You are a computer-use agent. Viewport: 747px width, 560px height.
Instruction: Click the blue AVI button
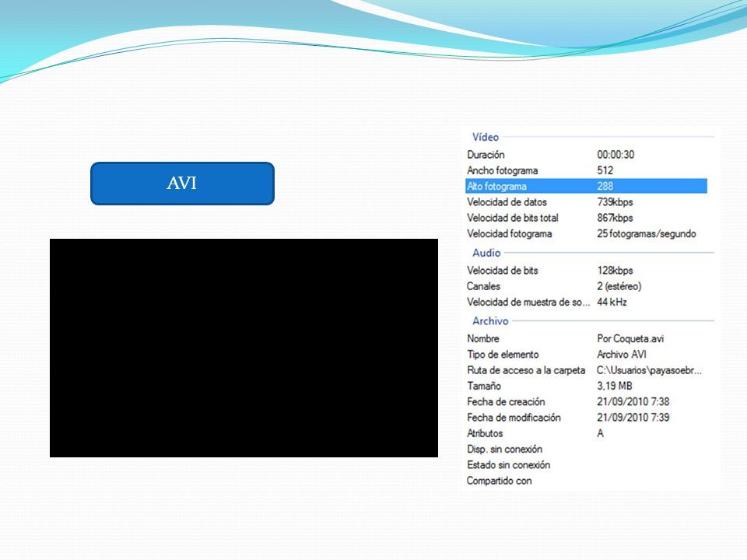182,184
